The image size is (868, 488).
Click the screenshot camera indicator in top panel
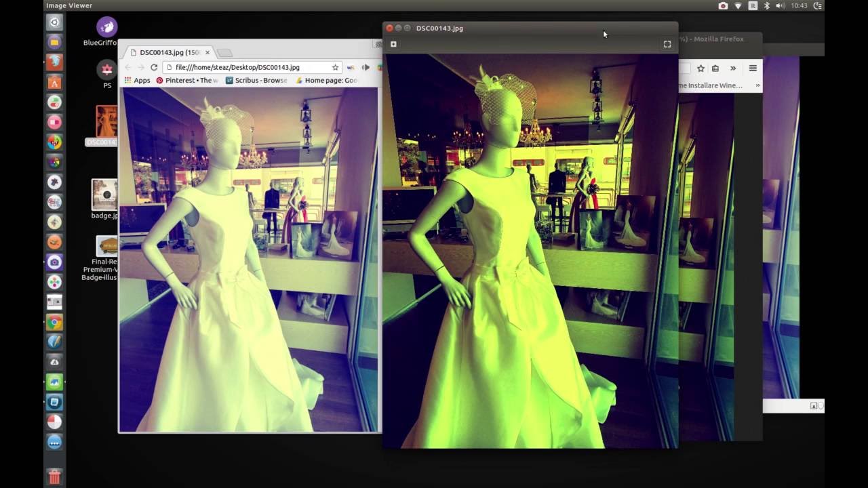pyautogui.click(x=723, y=5)
